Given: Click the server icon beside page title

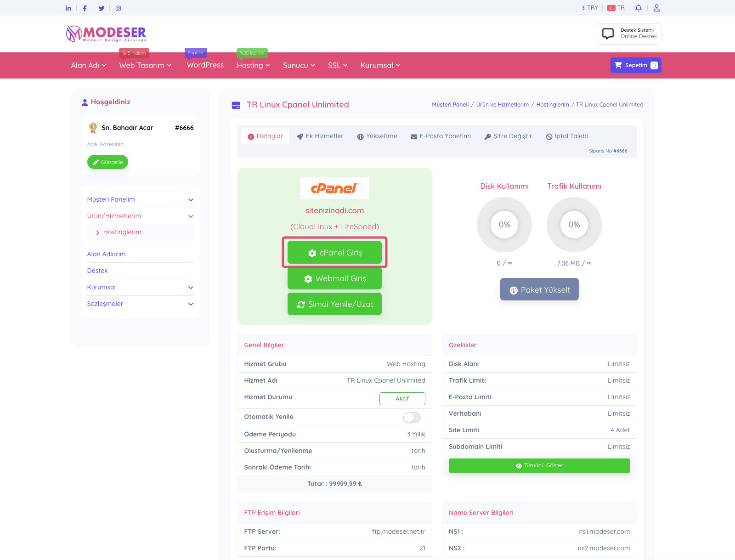Looking at the screenshot, I should point(236,105).
